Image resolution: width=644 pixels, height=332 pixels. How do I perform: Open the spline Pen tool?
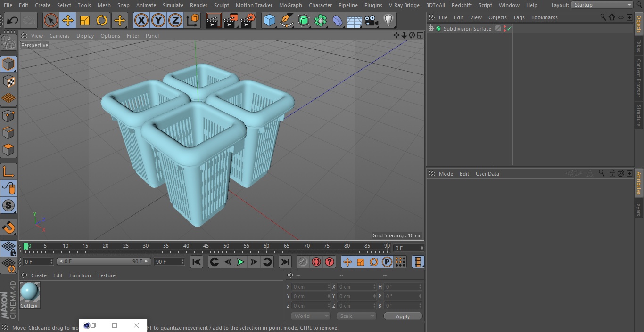(286, 21)
